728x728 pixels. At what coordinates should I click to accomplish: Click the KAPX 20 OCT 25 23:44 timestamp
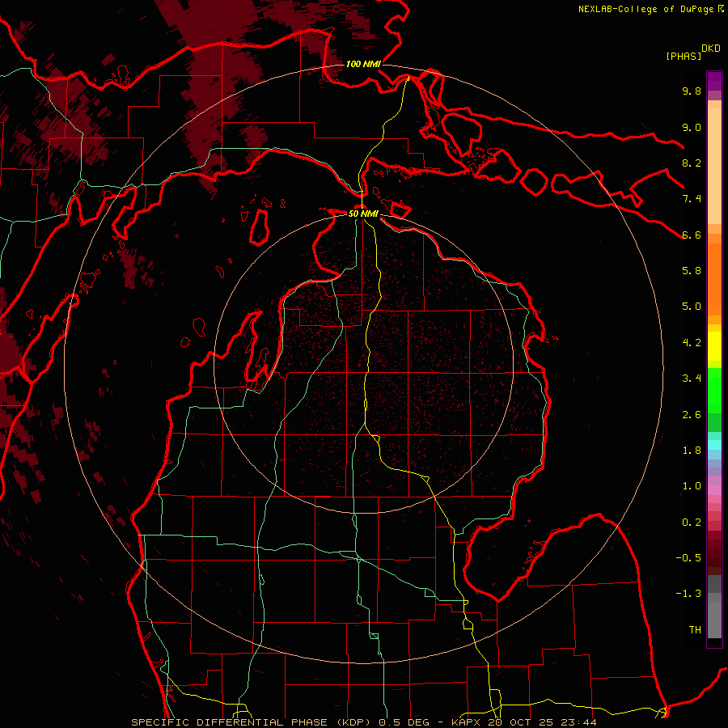(x=523, y=722)
